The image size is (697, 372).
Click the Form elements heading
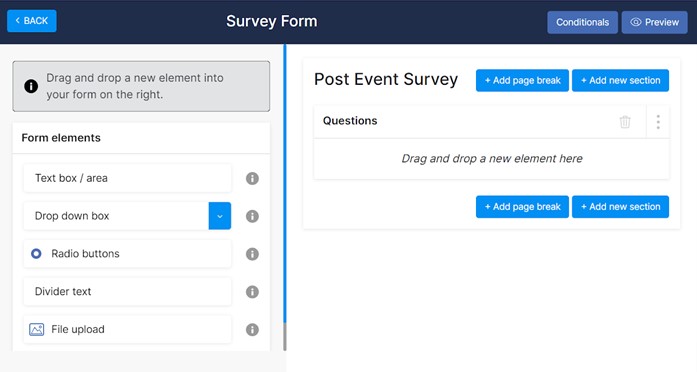point(61,138)
